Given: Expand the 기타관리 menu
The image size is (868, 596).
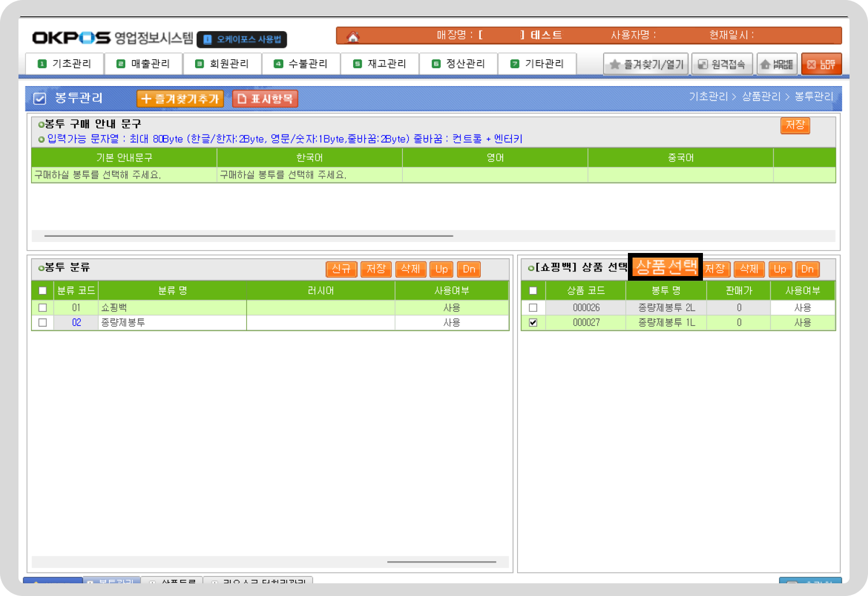Looking at the screenshot, I should pos(537,64).
